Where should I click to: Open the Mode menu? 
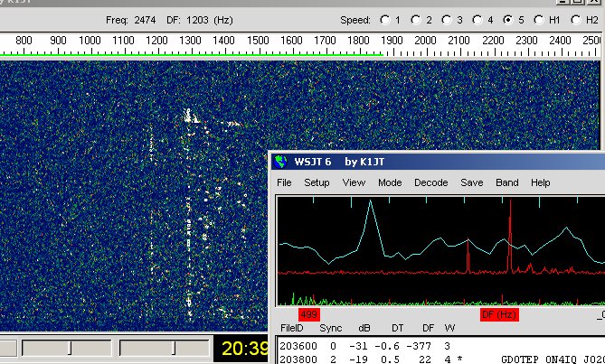(x=390, y=182)
